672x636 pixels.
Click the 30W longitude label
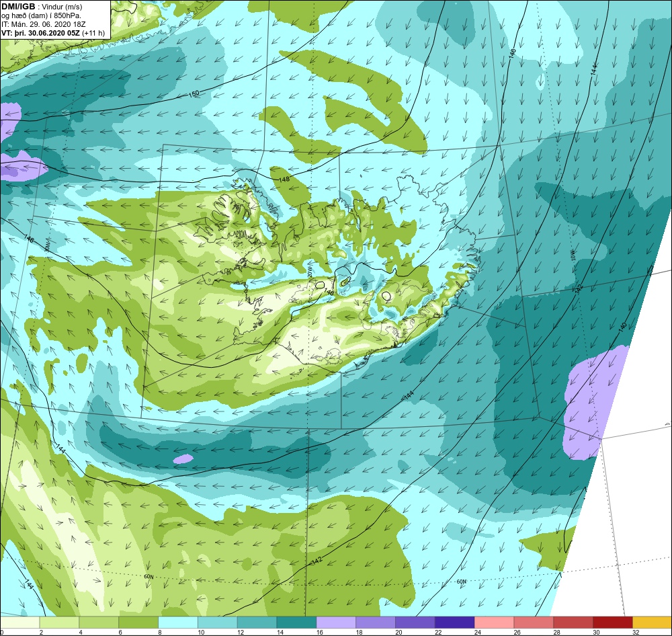pos(47,246)
